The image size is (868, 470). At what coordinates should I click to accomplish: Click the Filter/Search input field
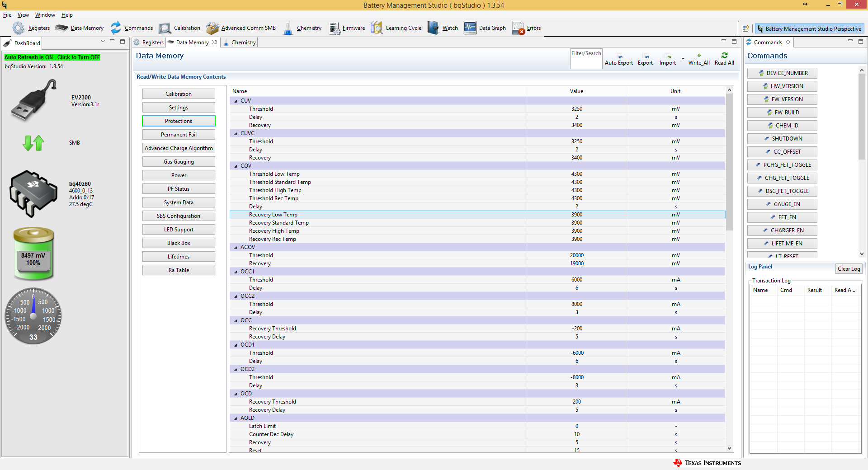[586, 59]
